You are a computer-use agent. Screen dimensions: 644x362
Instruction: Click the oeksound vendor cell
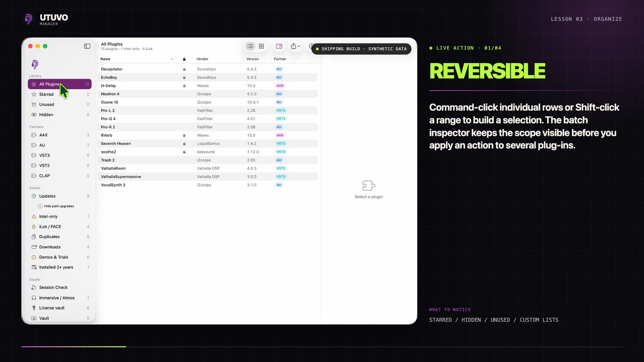pyautogui.click(x=206, y=152)
